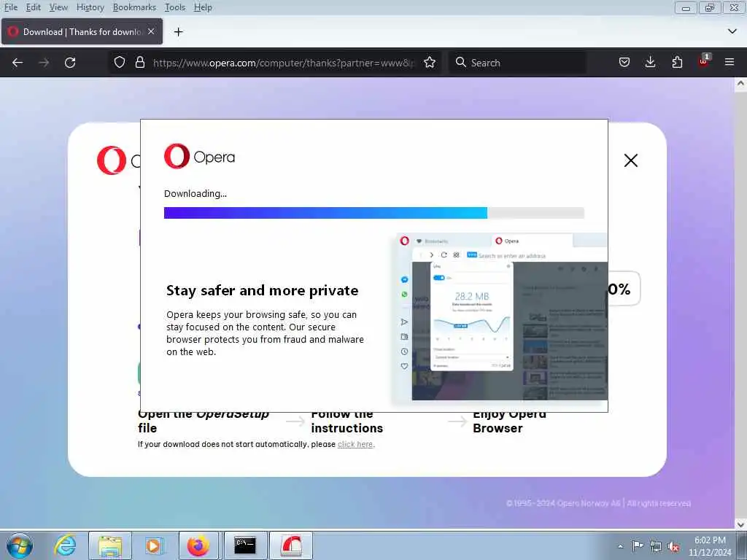Open Windows Explorer folder in taskbar
The height and width of the screenshot is (560, 747).
point(110,545)
